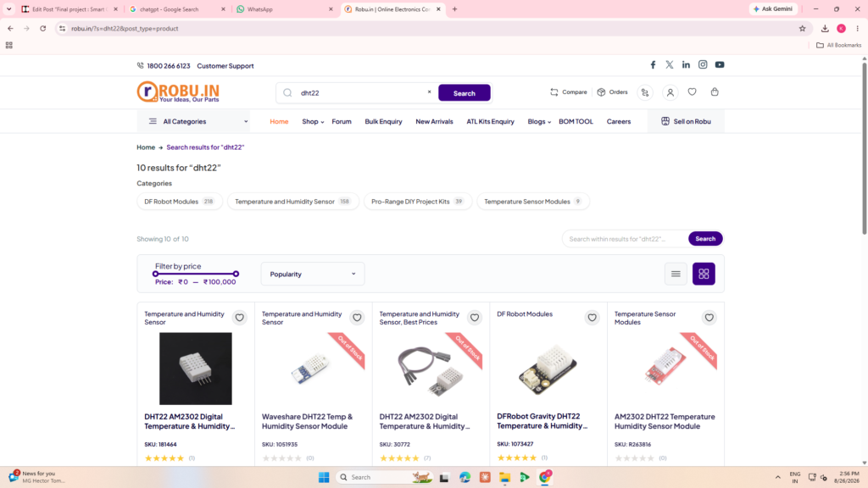The width and height of the screenshot is (868, 488).
Task: Filter by Pro-Range DIY Project Kits category
Action: click(x=417, y=202)
